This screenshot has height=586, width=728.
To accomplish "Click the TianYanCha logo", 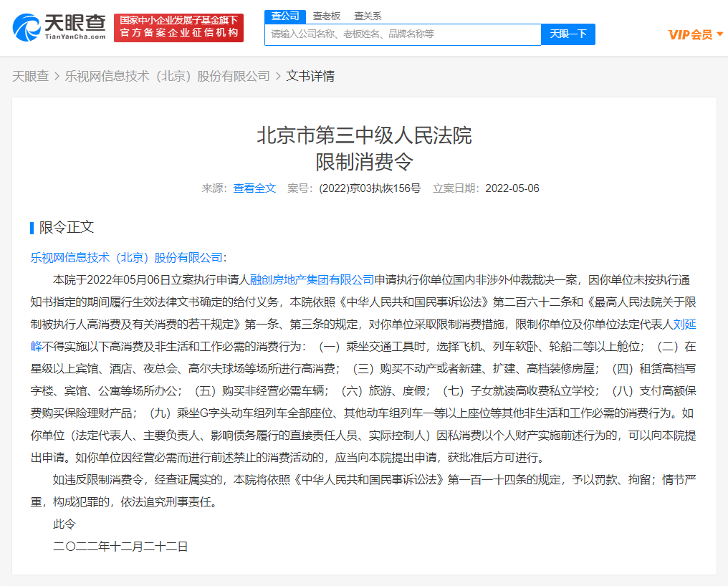I will (x=59, y=27).
